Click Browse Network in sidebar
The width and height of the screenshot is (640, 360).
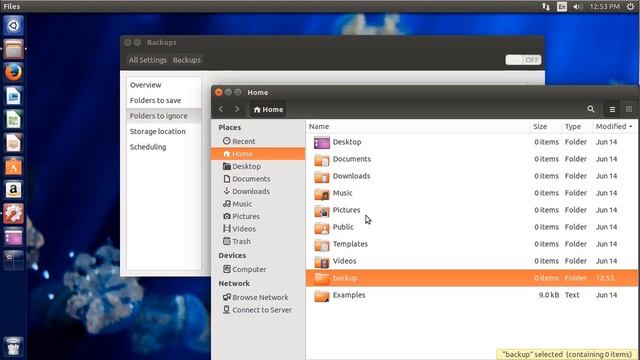click(x=258, y=298)
